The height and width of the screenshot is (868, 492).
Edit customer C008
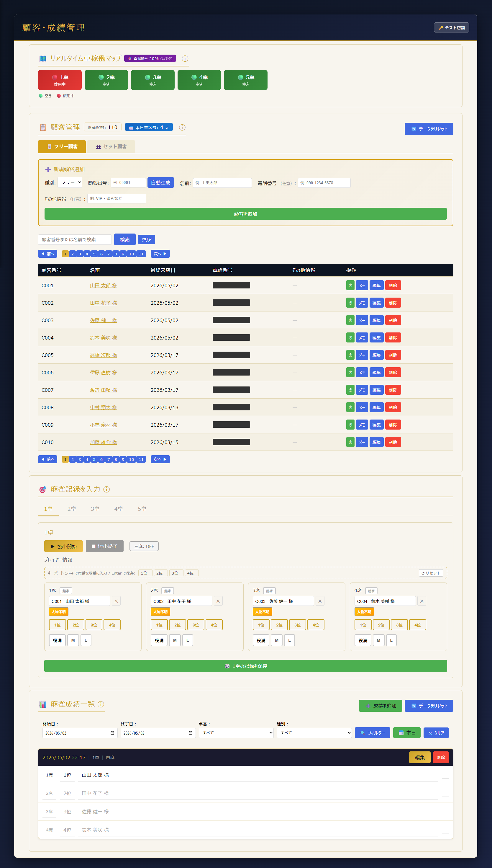376,407
